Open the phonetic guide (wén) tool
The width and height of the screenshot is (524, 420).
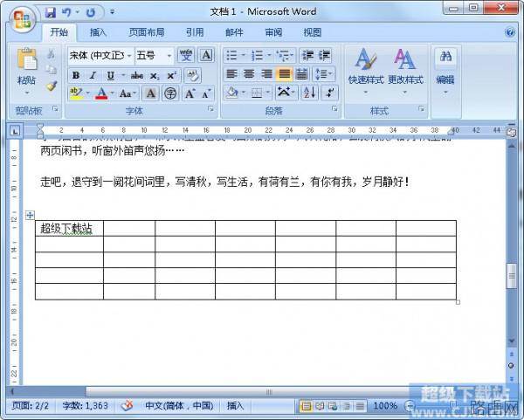[186, 55]
